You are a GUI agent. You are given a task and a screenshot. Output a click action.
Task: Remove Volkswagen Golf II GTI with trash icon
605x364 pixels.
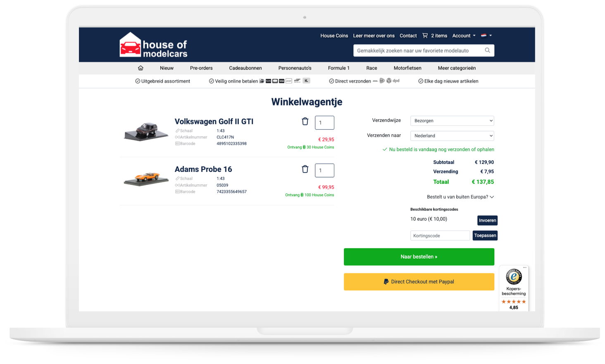coord(305,121)
